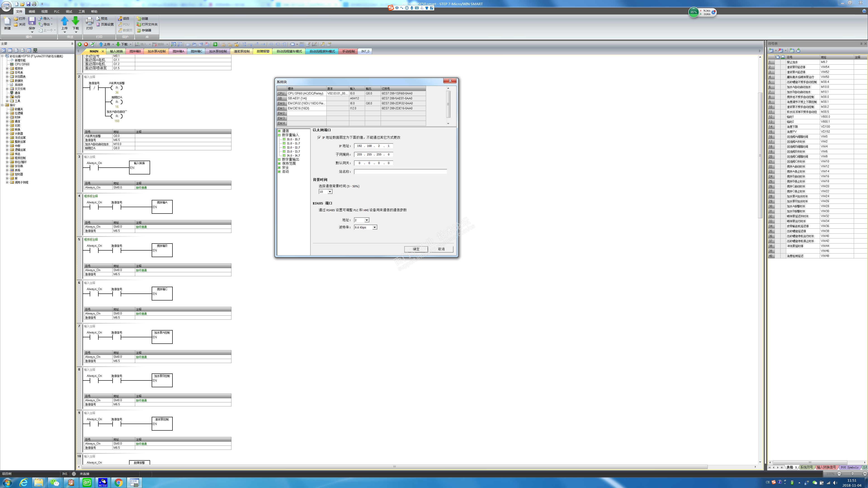Viewport: 868px width, 488px height.
Task: Open the RS485 地址 dropdown
Action: (367, 220)
